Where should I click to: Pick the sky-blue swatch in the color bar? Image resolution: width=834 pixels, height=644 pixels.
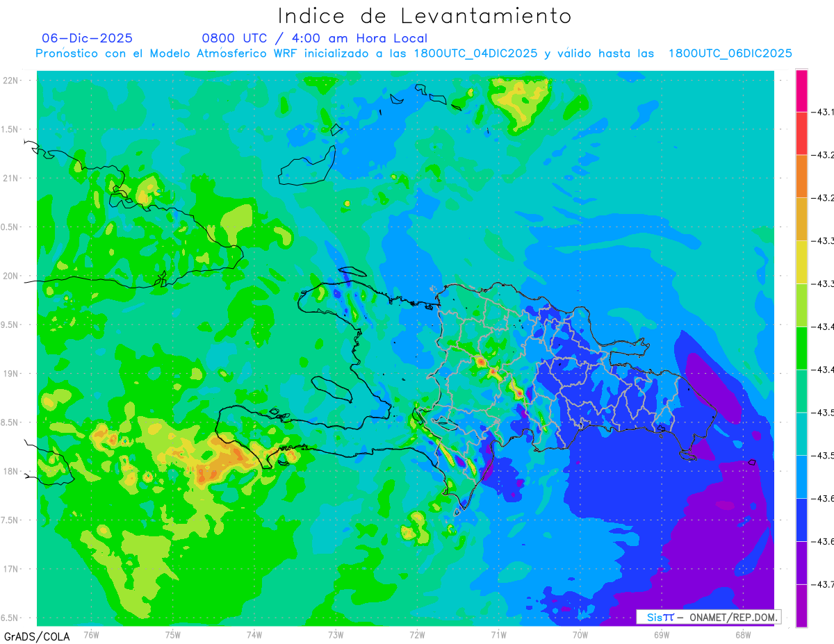[802, 477]
